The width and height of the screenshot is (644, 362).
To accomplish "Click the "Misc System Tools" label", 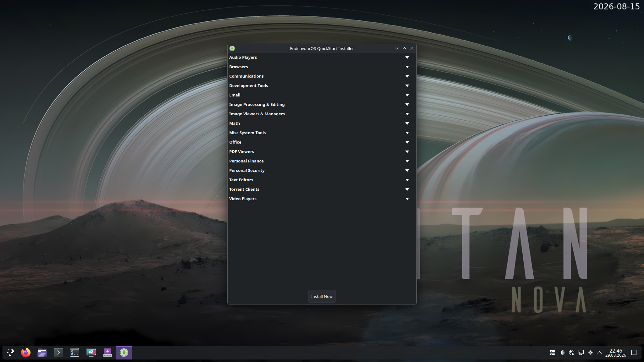I will pos(247,133).
